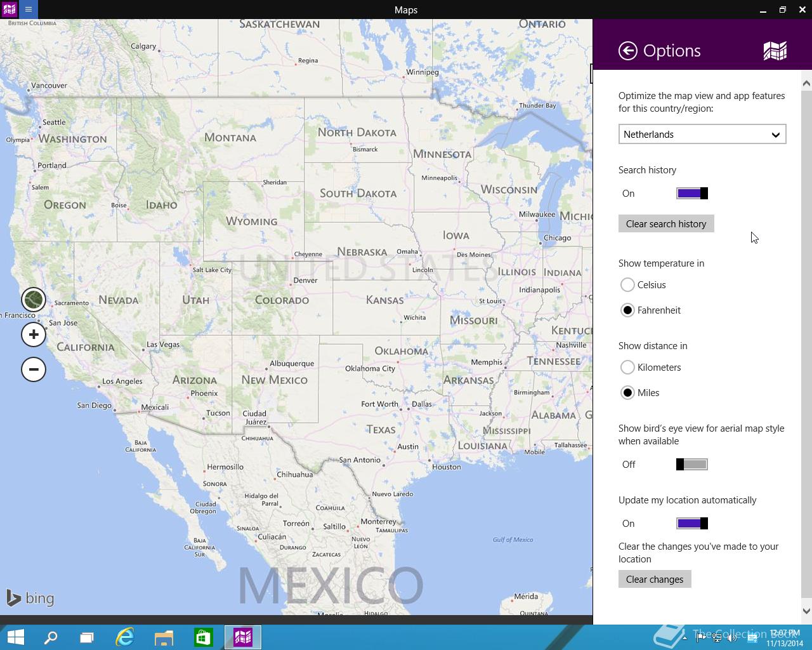Open the Windows Store taskbar icon

[x=203, y=637]
